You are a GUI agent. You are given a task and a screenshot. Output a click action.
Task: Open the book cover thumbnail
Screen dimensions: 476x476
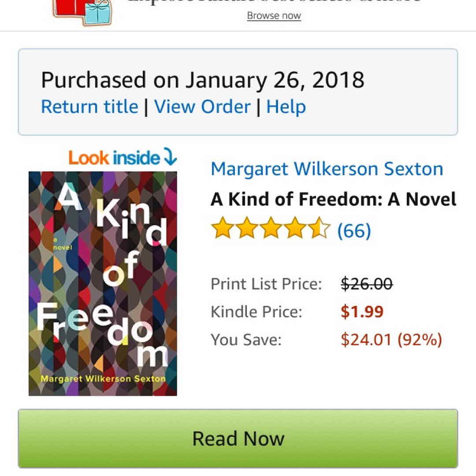pos(103,283)
